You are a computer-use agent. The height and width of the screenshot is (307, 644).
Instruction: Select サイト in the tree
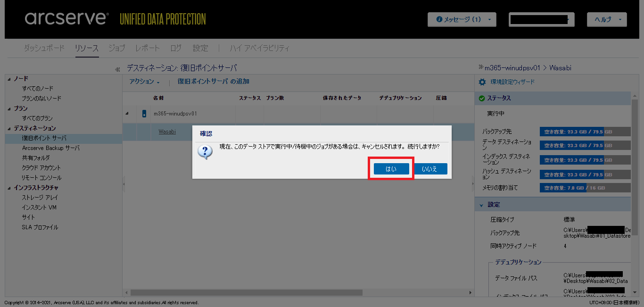28,217
